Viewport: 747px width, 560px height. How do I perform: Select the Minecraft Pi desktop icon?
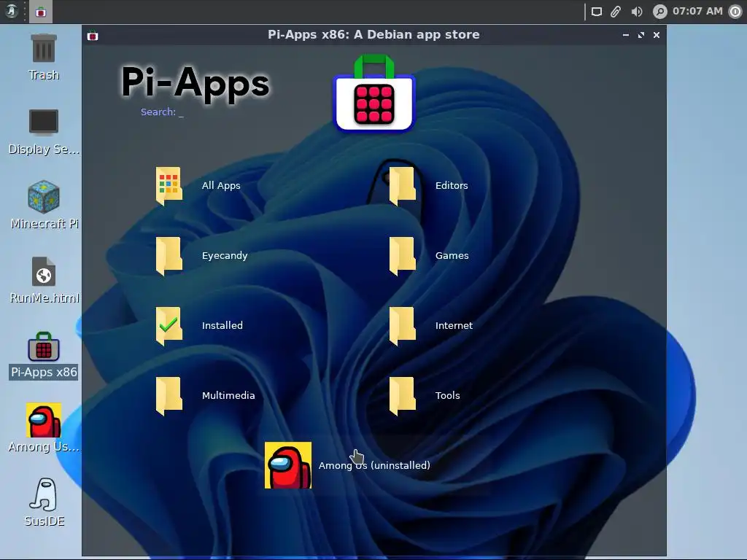click(43, 197)
